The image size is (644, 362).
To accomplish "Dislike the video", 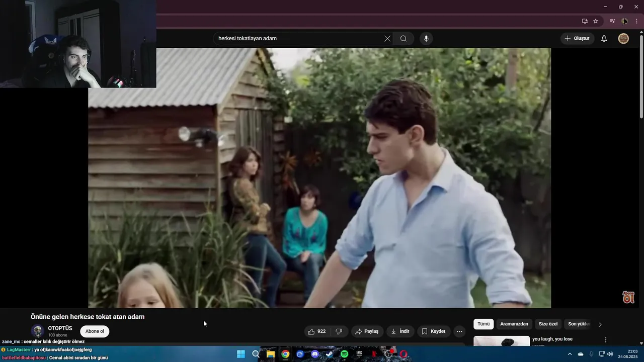I will click(339, 331).
